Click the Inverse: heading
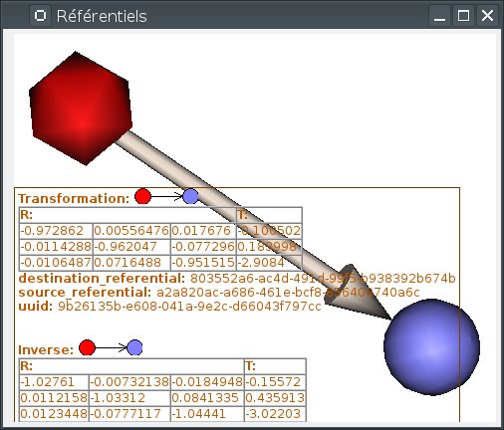 click(x=46, y=350)
